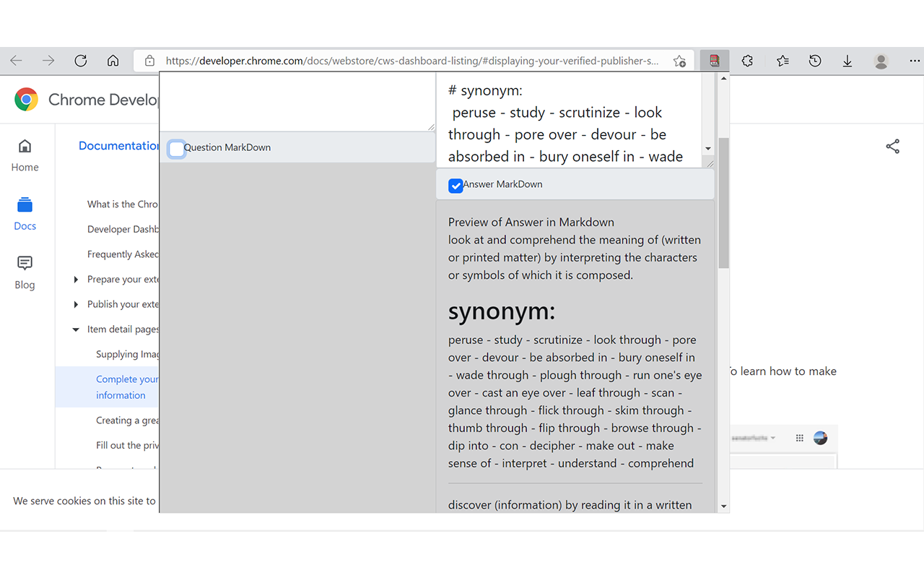Collapse Item detail pages section
The height and width of the screenshot is (578, 924).
(x=76, y=329)
